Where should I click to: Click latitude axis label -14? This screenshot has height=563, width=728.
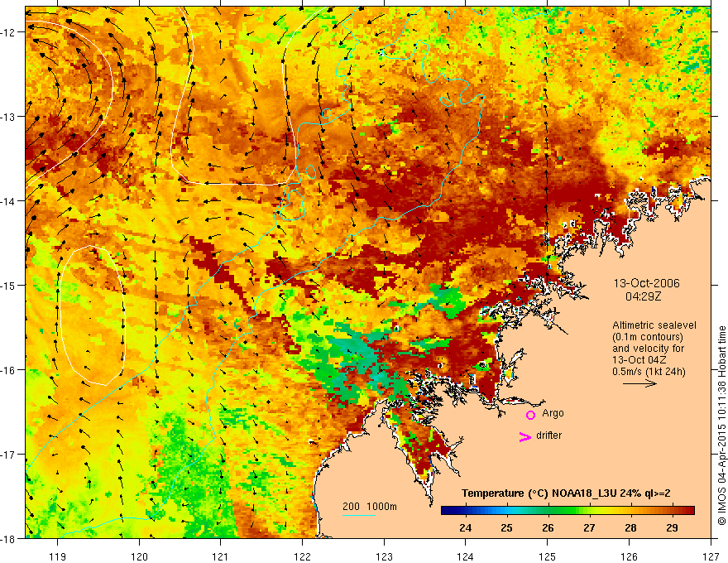[8, 201]
